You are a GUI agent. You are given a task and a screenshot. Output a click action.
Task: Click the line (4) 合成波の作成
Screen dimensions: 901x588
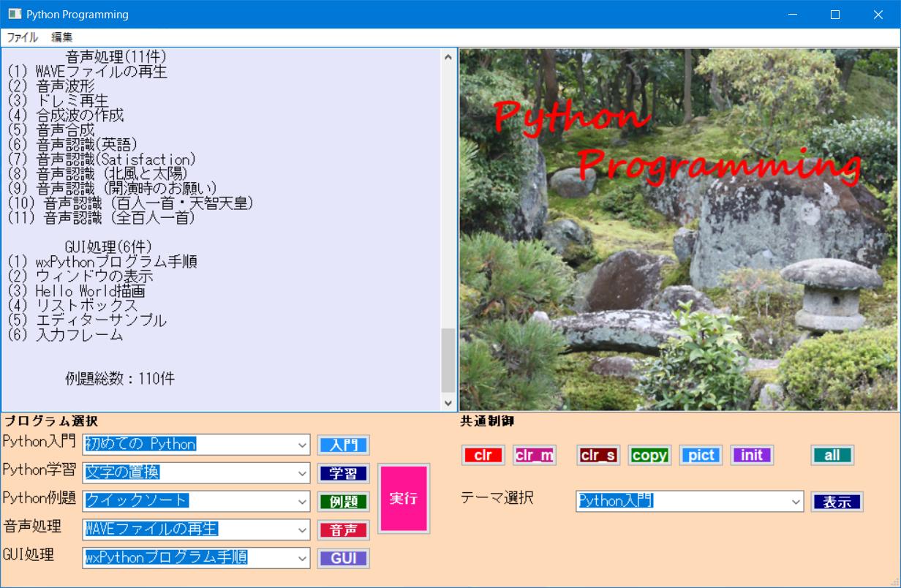pos(66,116)
